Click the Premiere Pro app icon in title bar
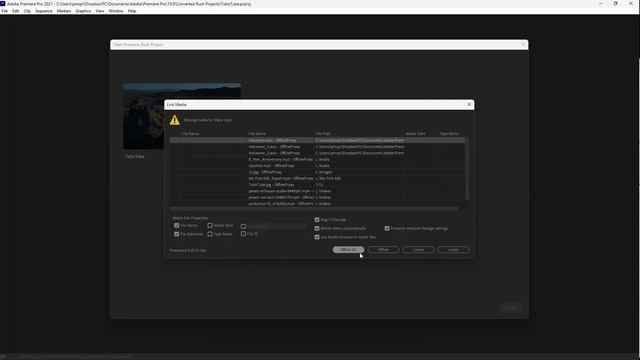Image resolution: width=640 pixels, height=360 pixels. click(3, 4)
